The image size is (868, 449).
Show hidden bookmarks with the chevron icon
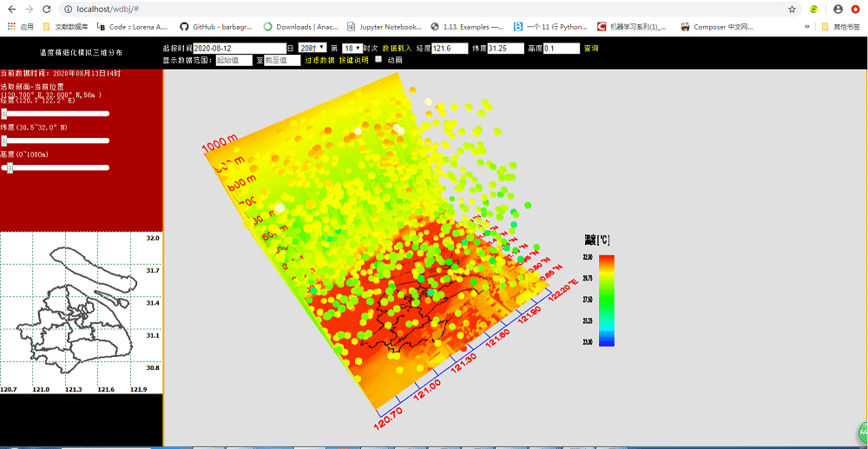(x=808, y=27)
